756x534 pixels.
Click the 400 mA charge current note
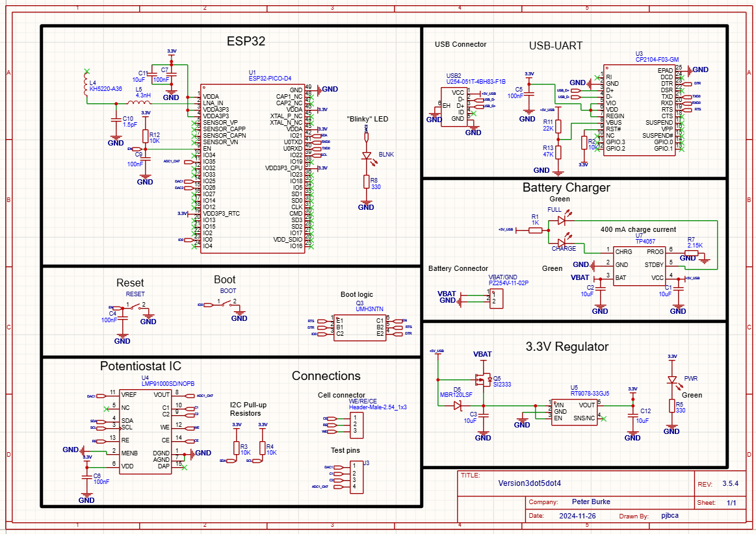point(638,229)
